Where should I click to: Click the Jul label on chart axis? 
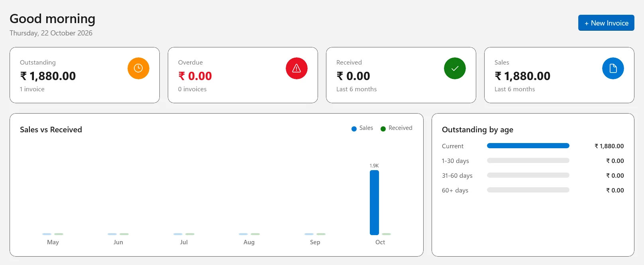(x=184, y=242)
